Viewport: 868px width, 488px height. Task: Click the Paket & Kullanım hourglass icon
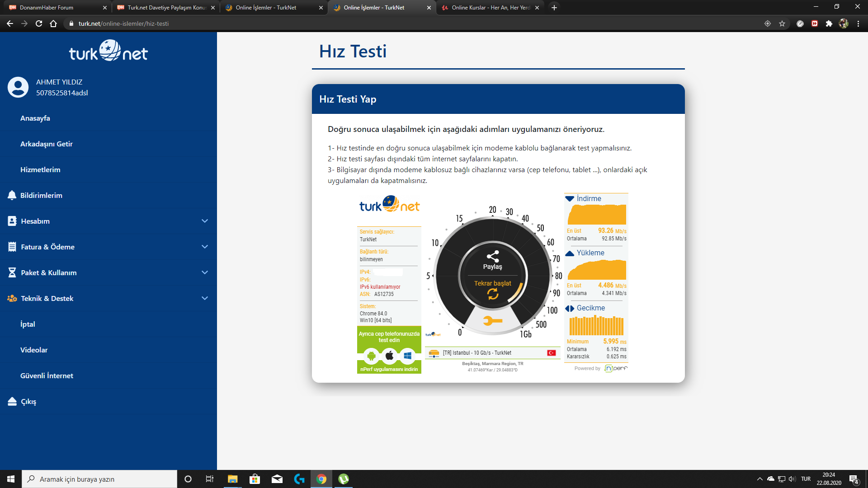12,272
